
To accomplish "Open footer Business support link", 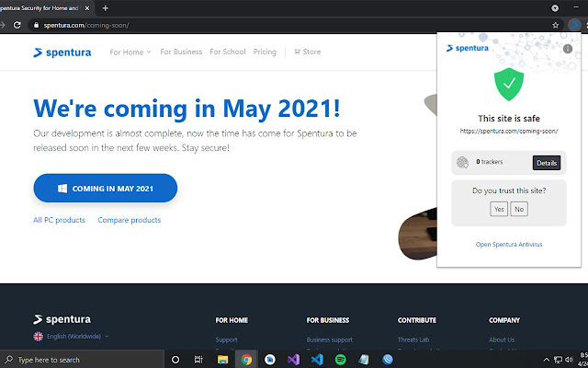I will click(x=330, y=339).
